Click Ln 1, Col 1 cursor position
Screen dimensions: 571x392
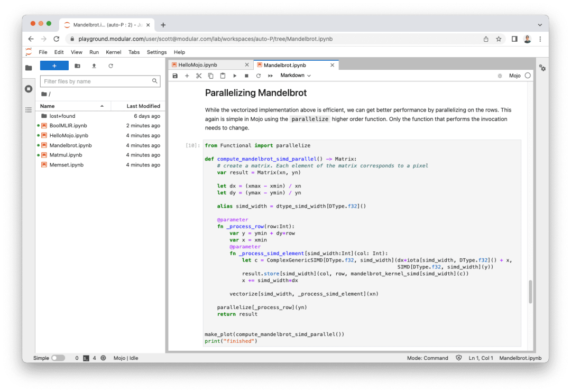pos(481,358)
